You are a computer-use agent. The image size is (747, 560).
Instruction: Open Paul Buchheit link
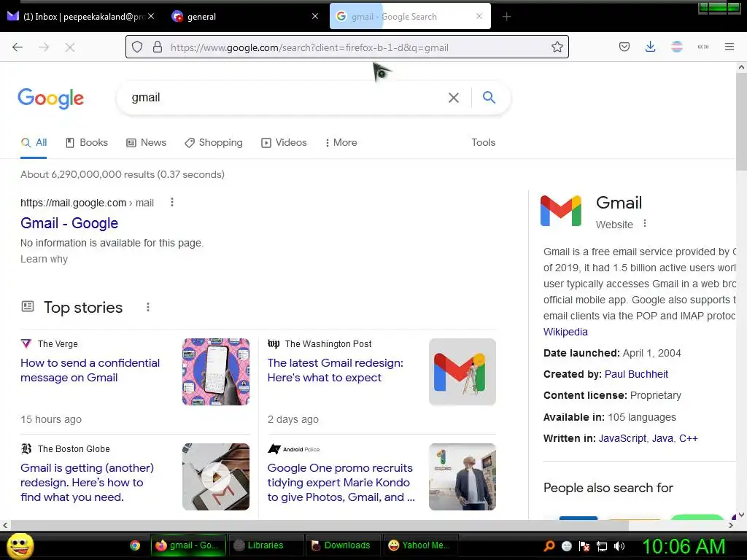pos(636,374)
